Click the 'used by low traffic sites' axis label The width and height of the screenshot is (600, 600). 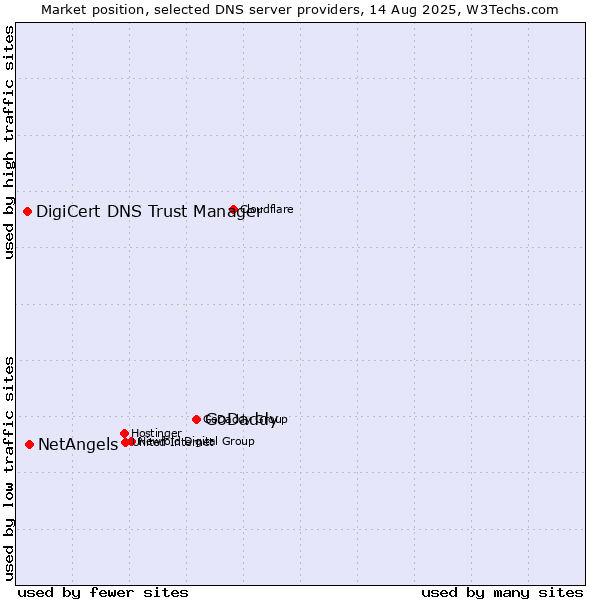(x=9, y=469)
